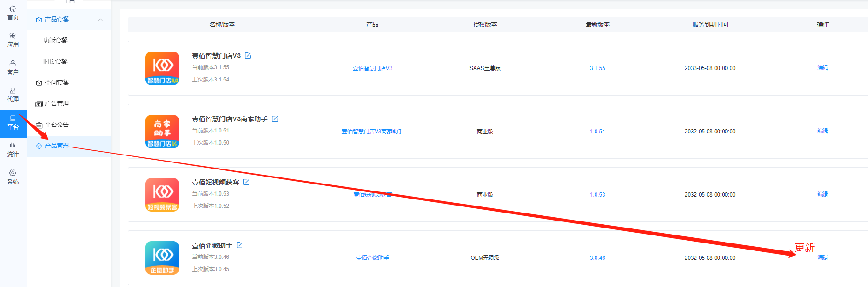Edit name icon beside 壹佰企微助手 title
The height and width of the screenshot is (287, 868).
click(x=240, y=245)
